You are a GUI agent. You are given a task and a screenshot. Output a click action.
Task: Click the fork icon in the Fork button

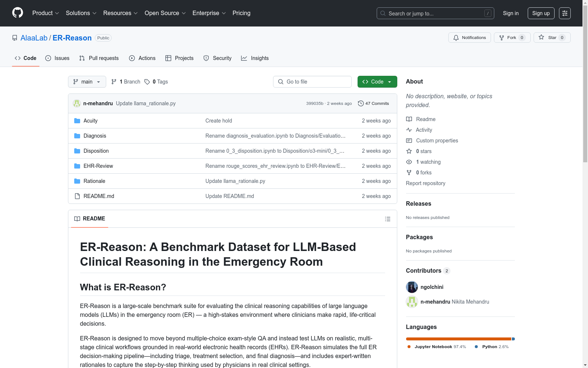(x=502, y=38)
